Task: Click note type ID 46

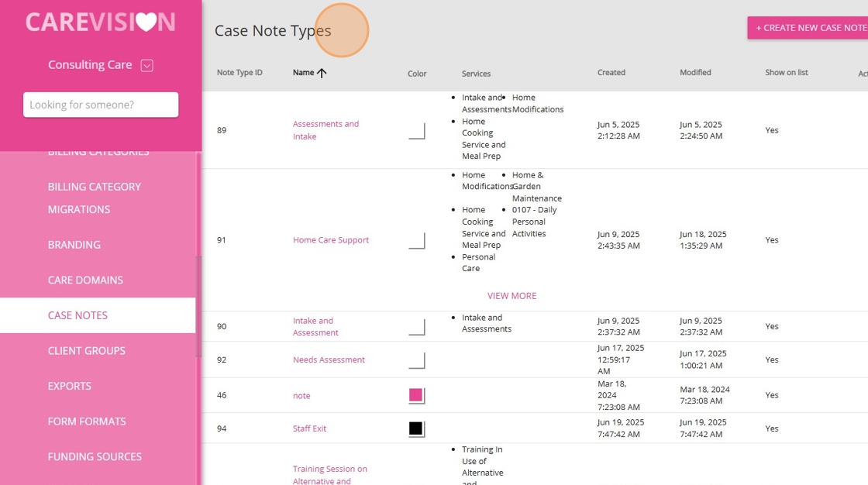Action: 222,395
